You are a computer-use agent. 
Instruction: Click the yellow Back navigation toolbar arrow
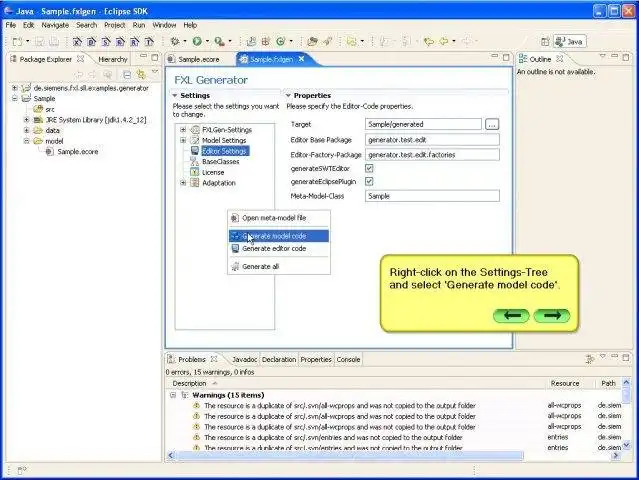444,41
